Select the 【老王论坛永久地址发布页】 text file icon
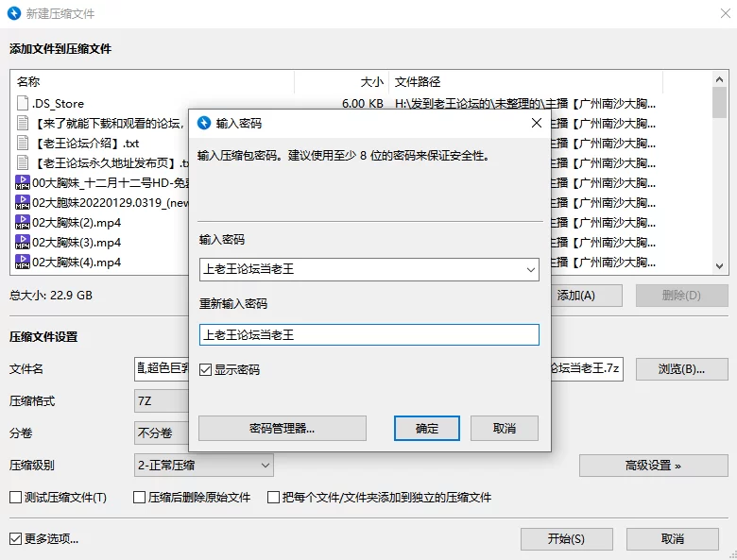This screenshot has height=560, width=737. point(23,162)
